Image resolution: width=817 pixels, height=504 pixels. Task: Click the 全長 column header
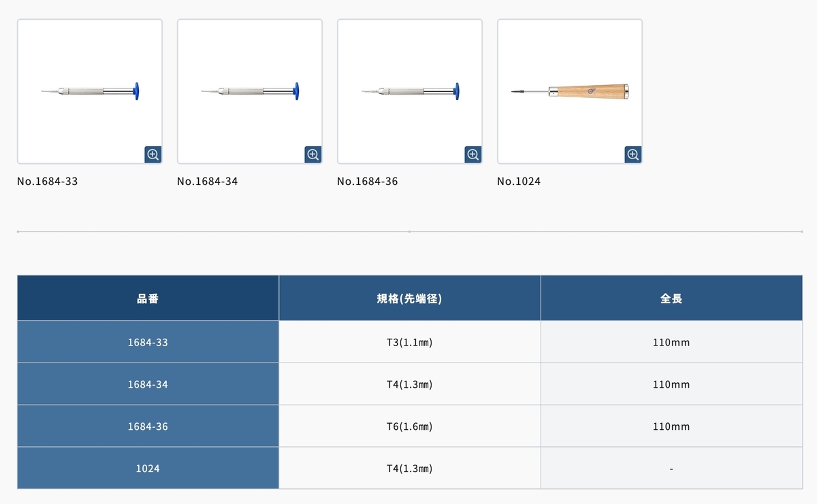(x=672, y=298)
